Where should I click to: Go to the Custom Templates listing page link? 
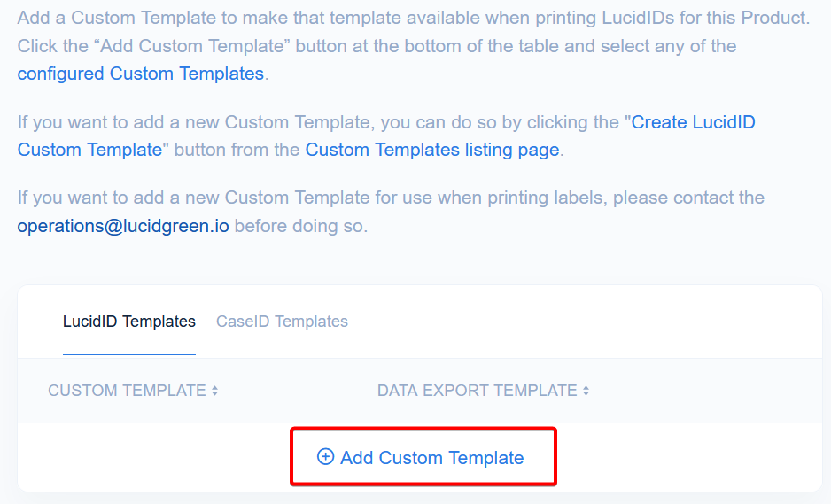[x=432, y=150]
